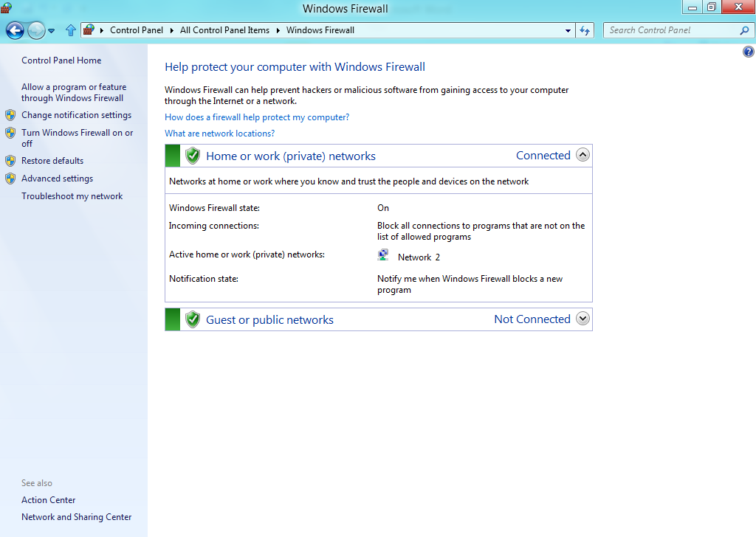Click Guest or public networks heading
Viewport: 756px width, 537px height.
(x=269, y=320)
